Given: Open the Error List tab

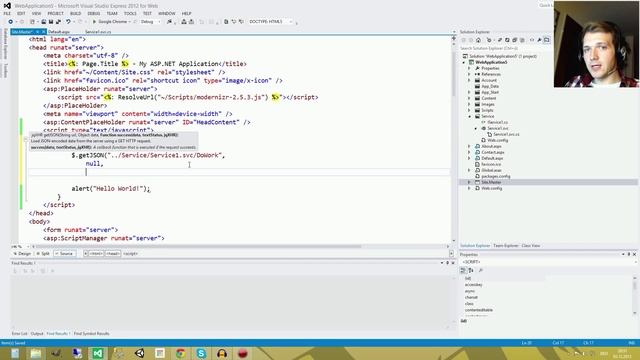Looking at the screenshot, I should (x=20, y=333).
